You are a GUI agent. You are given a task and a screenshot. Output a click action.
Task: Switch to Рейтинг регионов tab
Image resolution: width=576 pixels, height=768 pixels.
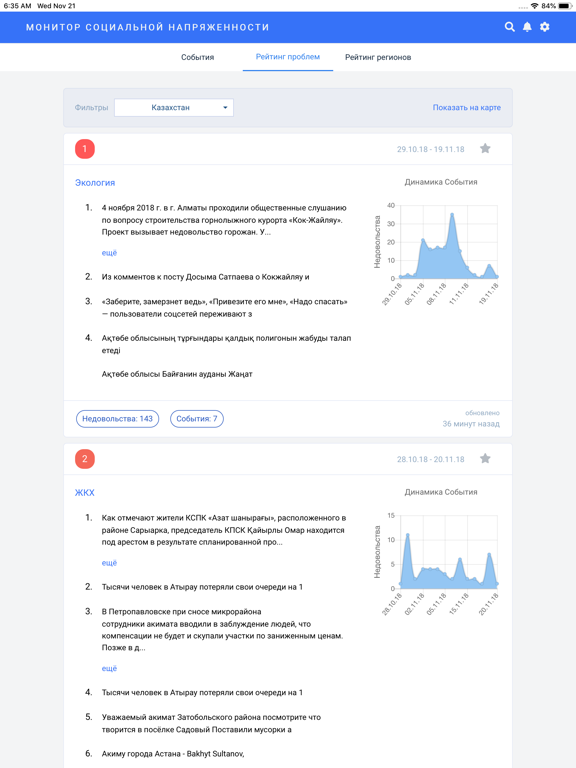(378, 57)
